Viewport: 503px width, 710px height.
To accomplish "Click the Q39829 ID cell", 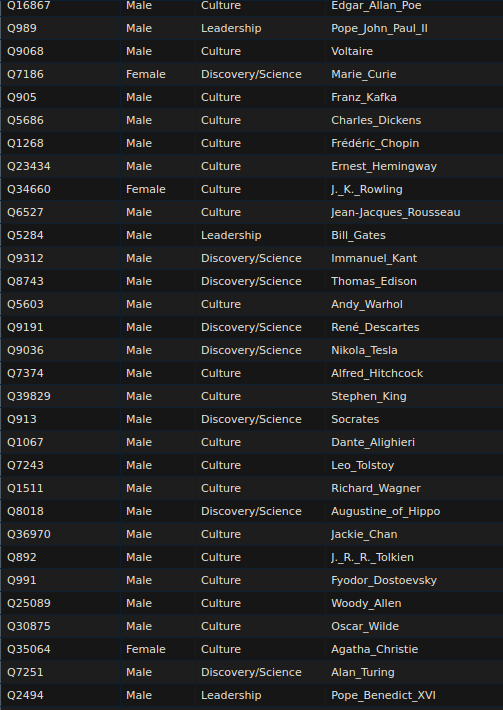I will tap(61, 396).
